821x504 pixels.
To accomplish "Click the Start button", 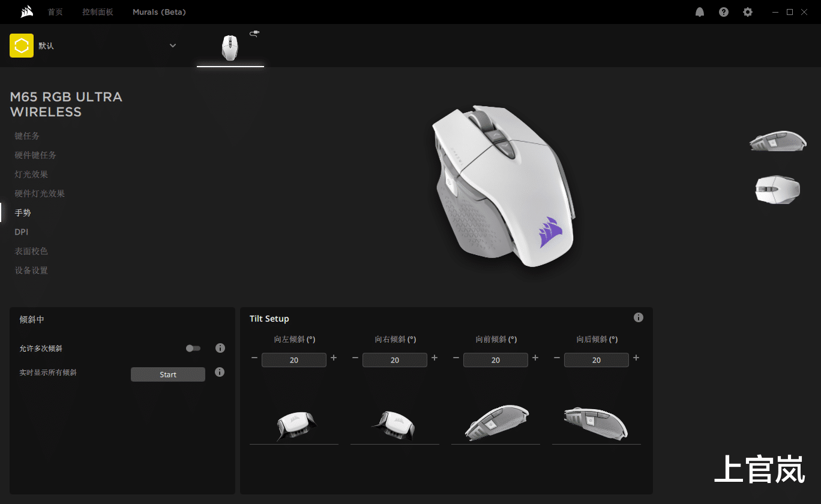I will click(168, 374).
